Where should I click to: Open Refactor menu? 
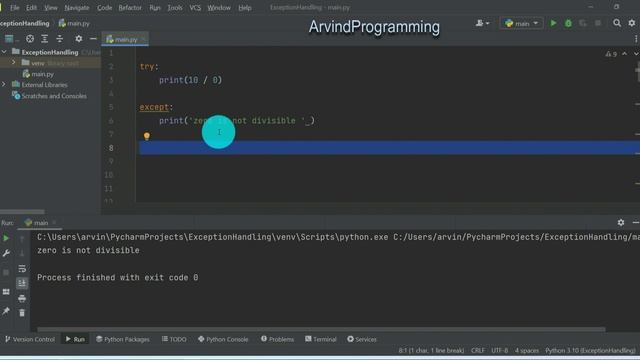[x=130, y=7]
